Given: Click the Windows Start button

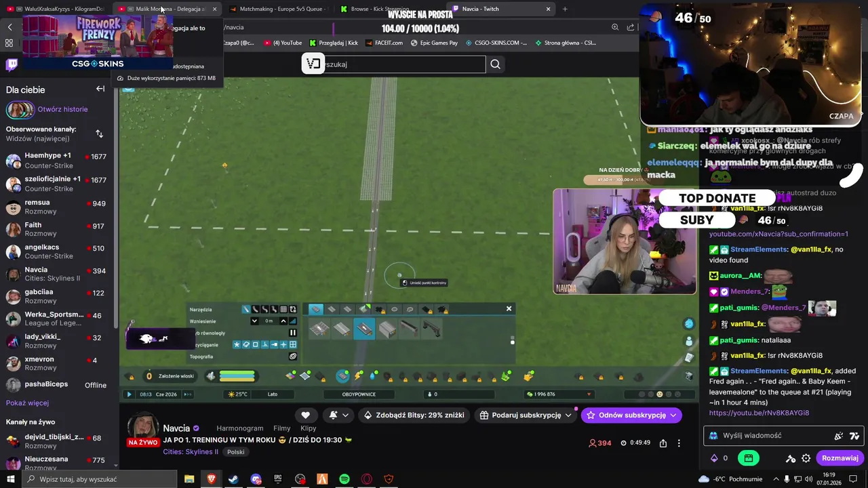Looking at the screenshot, I should click(x=10, y=479).
